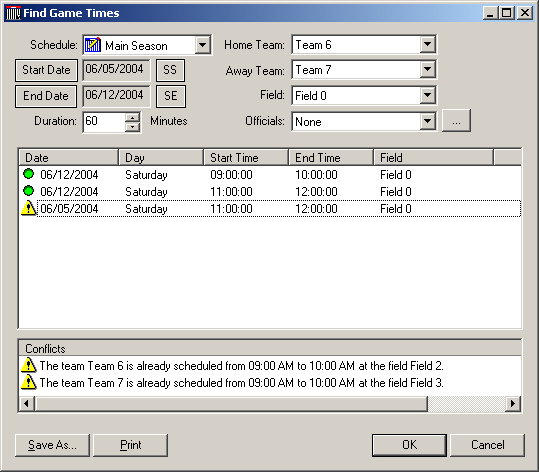This screenshot has width=539, height=472.
Task: Click the SE button
Action: coord(171,96)
